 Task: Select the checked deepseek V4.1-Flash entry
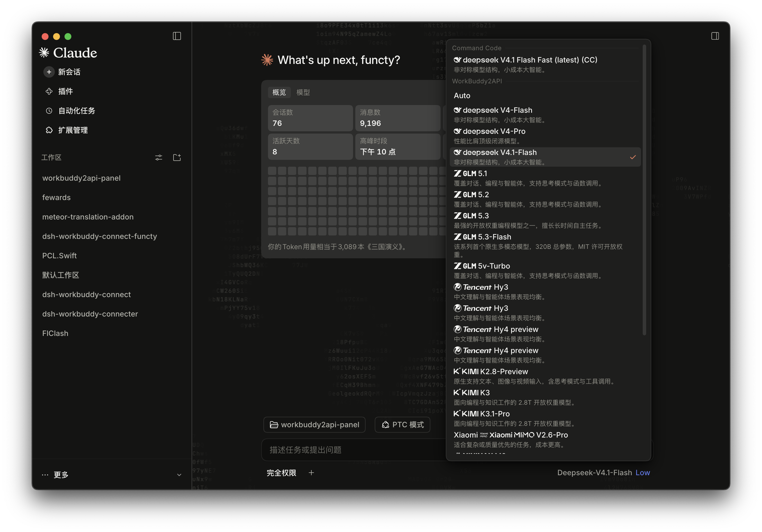tap(545, 157)
